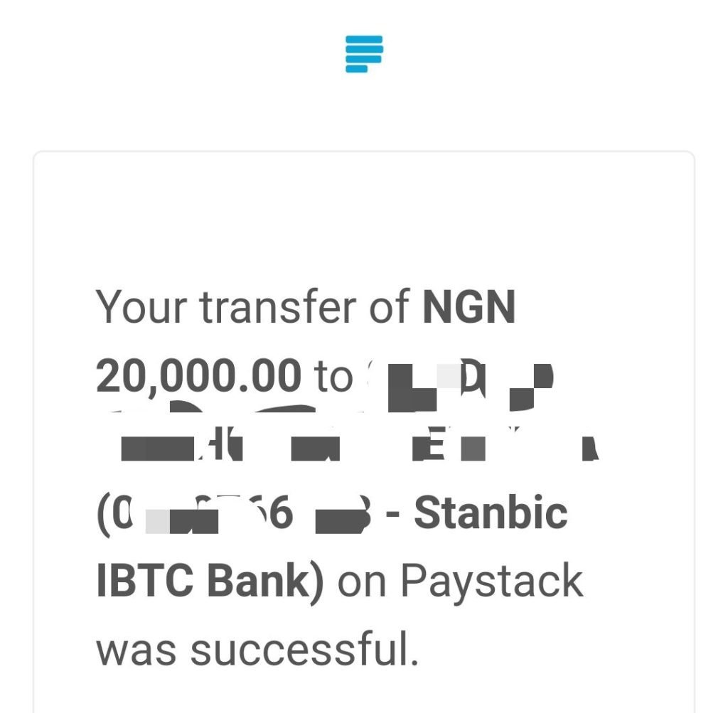Click the bold word "IBTC"
728x713 pixels.
[144, 581]
